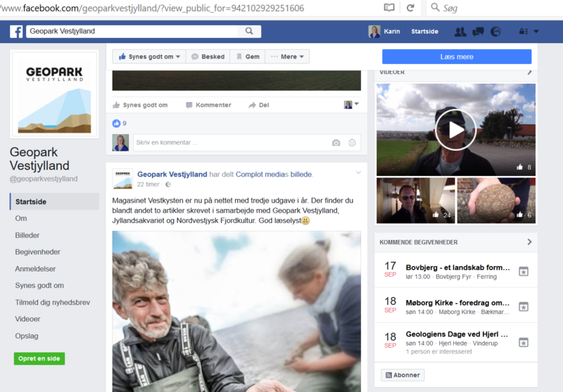Open comment-as profile selector dropdown
Image resolution: width=563 pixels, height=392 pixels.
[351, 104]
